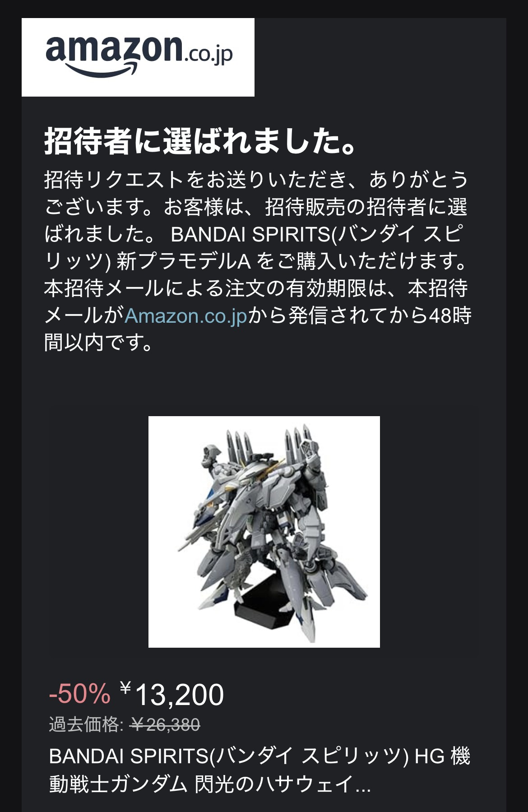Tap the red -50% discount label
Image resolution: width=528 pixels, height=812 pixels.
point(80,694)
